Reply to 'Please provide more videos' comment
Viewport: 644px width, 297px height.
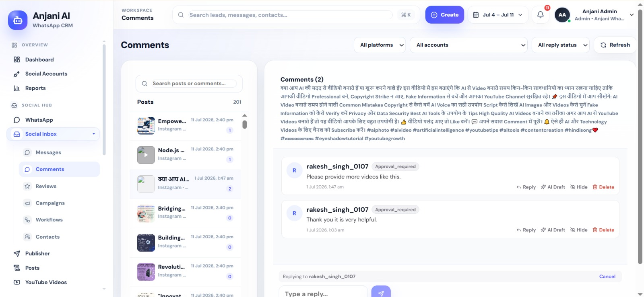point(526,187)
